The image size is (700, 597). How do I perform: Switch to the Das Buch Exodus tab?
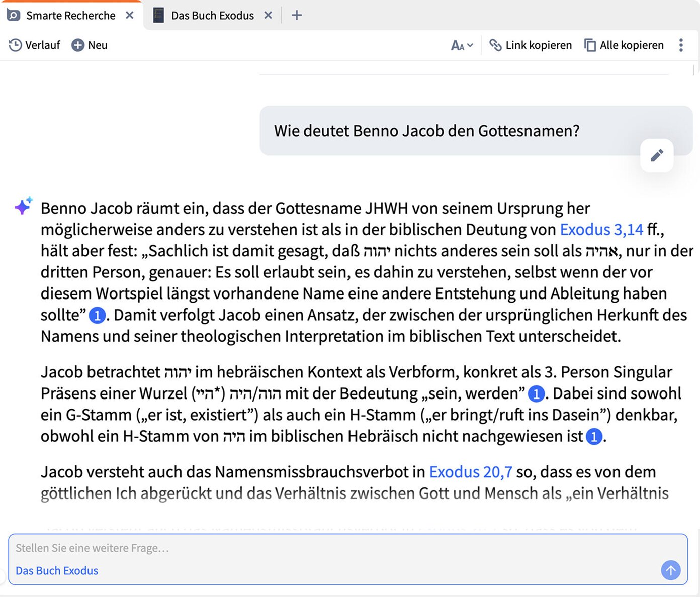pos(212,16)
